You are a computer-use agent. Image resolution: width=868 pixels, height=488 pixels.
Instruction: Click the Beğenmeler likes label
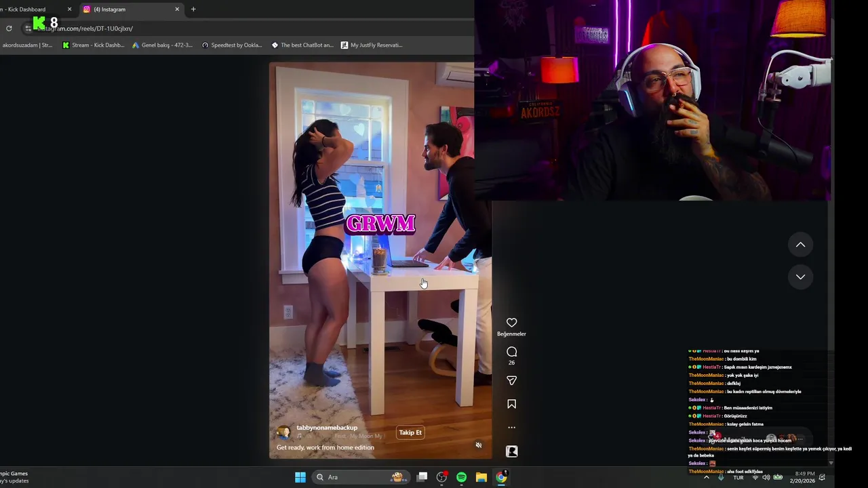[511, 333]
